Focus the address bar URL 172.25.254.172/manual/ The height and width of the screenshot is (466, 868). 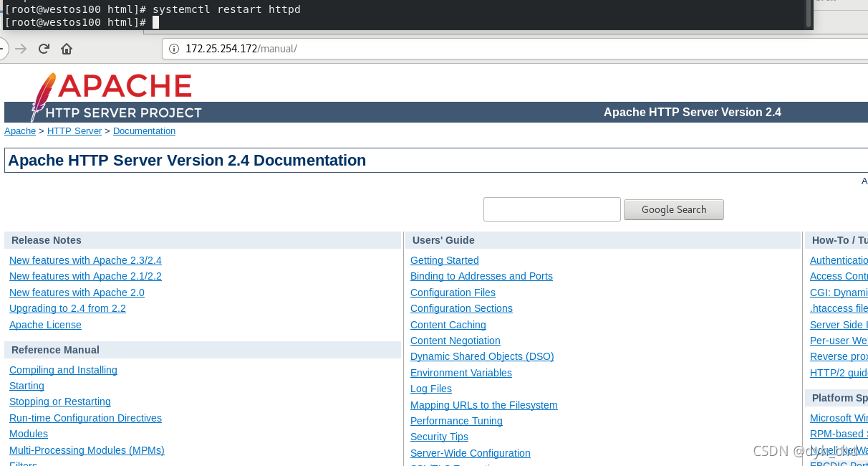[x=241, y=49]
